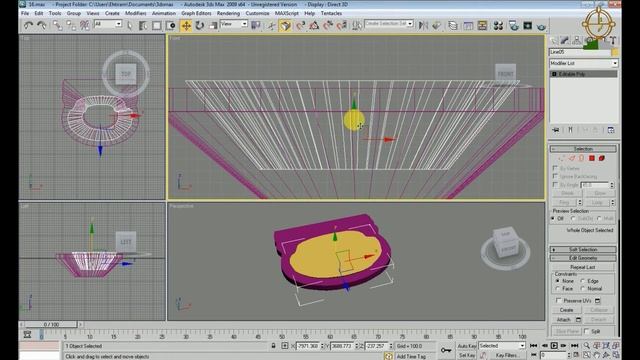Click the Pin Stack icon under modifier stack
640x360 pixels.
coord(556,130)
